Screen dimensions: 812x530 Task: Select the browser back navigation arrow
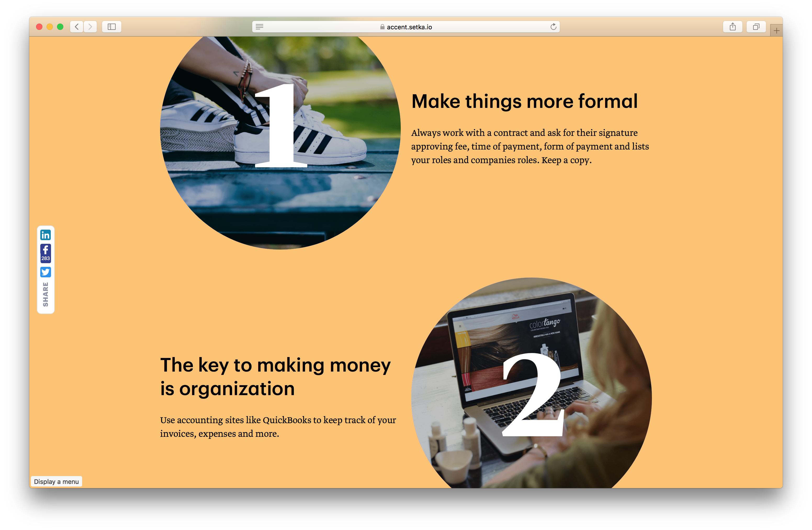pyautogui.click(x=77, y=27)
